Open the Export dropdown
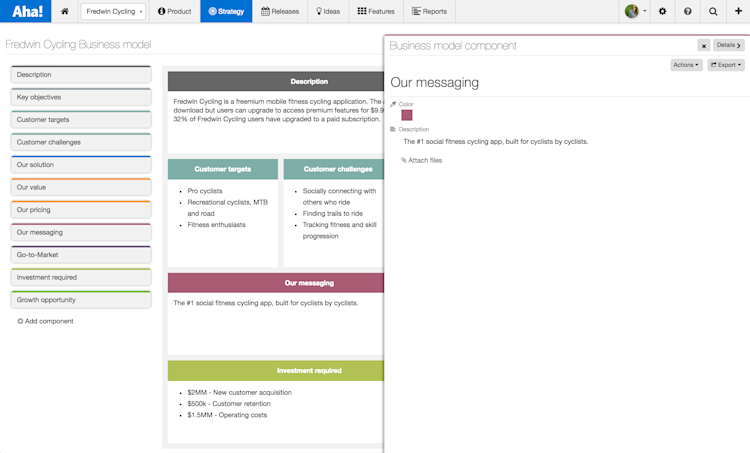Viewport: 750px width, 453px height. click(x=726, y=65)
